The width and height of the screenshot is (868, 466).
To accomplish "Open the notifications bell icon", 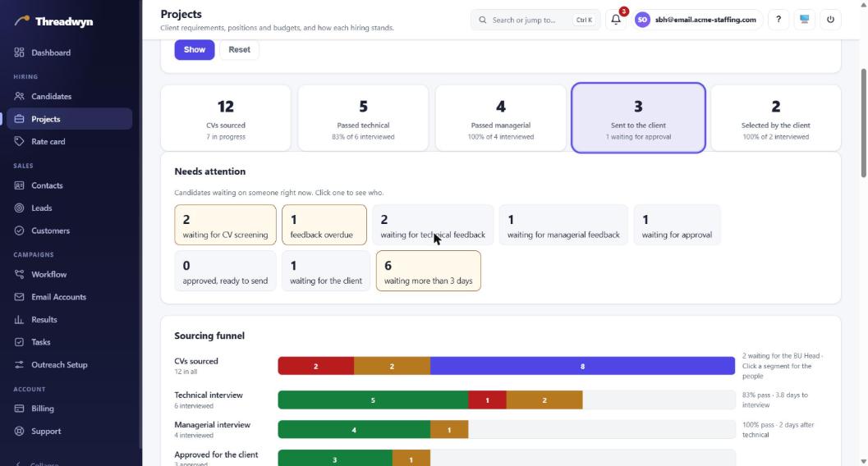I will pos(616,20).
